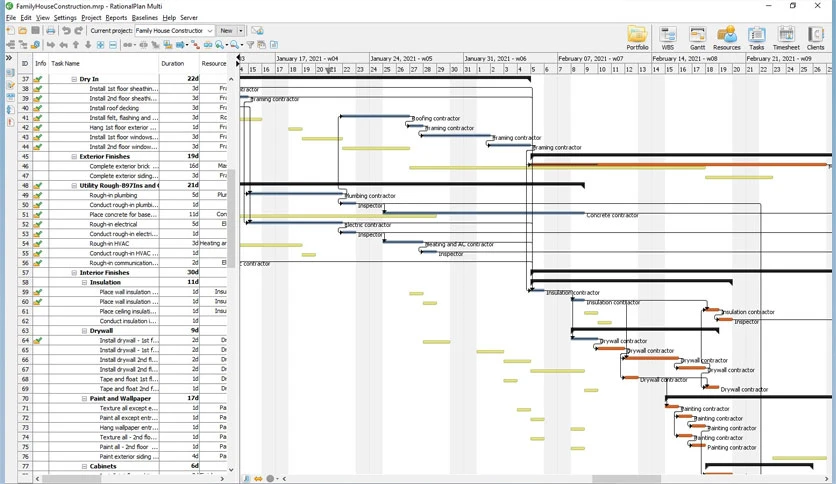Image resolution: width=836 pixels, height=484 pixels.
Task: Open the File menu
Action: pos(11,18)
